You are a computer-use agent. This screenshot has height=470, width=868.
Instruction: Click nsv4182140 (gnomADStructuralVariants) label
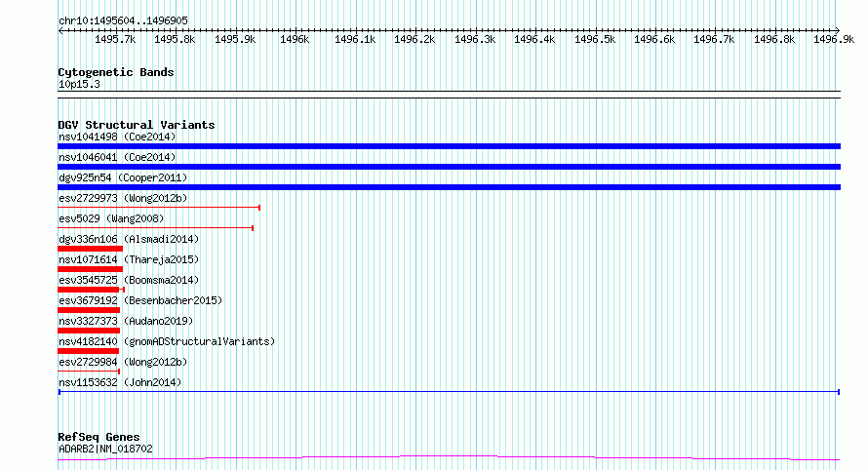point(167,341)
